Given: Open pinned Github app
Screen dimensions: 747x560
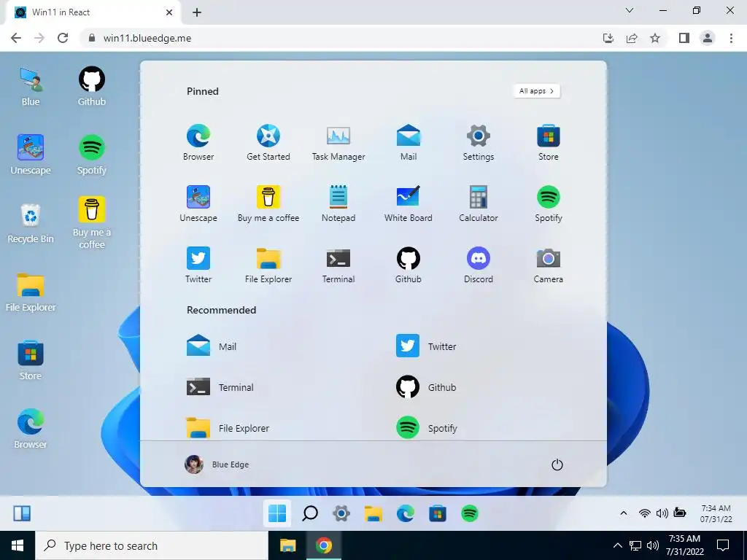Looking at the screenshot, I should tap(409, 265).
